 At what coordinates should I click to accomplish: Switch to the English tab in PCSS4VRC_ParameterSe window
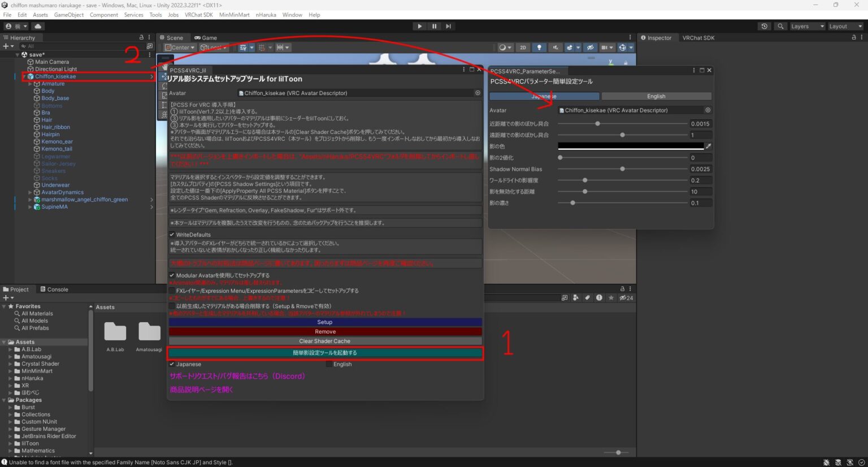[x=656, y=96]
